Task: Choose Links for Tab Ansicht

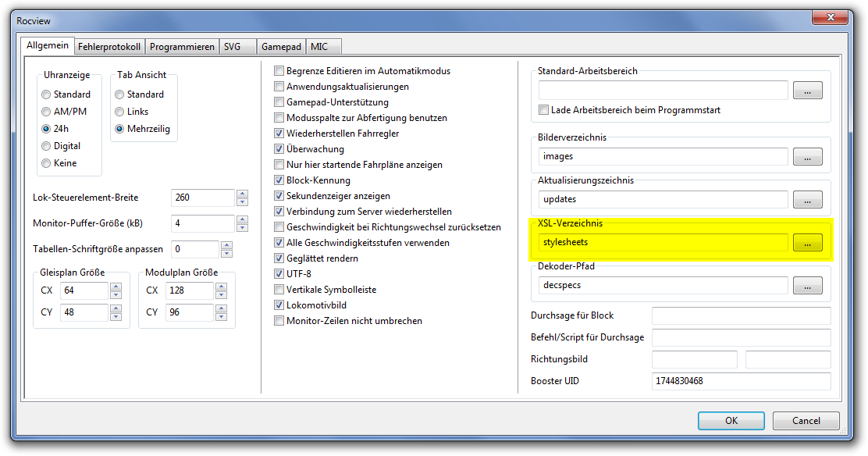Action: [120, 112]
